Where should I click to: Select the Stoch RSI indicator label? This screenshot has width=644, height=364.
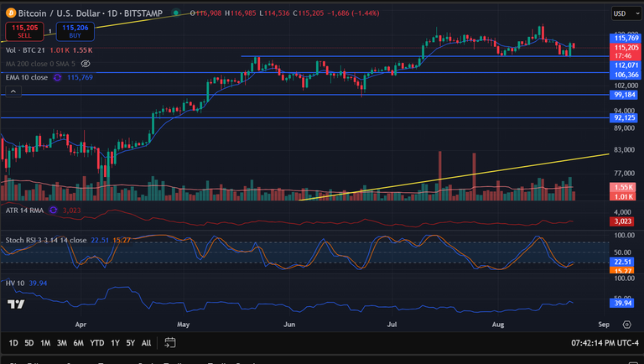click(46, 240)
